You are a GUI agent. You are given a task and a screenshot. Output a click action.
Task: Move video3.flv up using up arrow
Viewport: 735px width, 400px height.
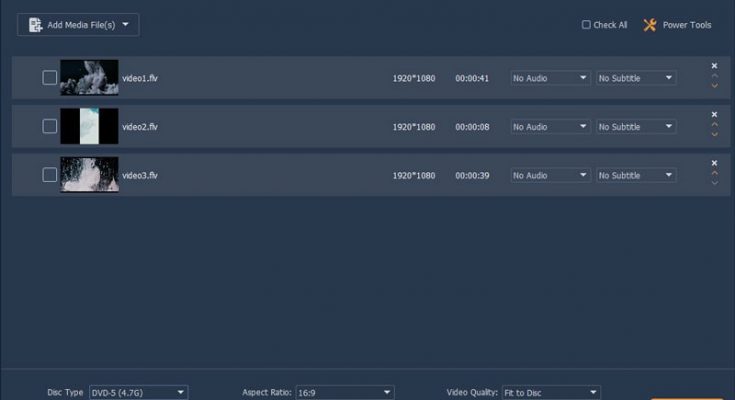click(x=714, y=174)
